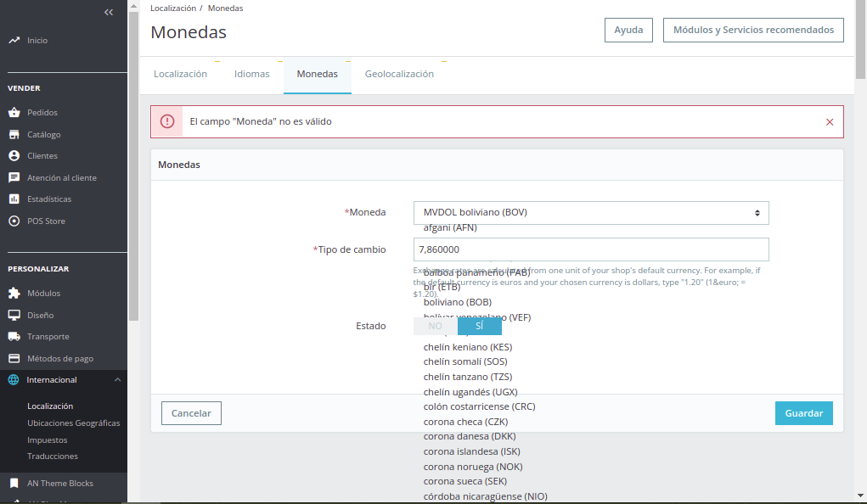
Task: Select afgani (AFN) from currency list
Action: pos(450,227)
